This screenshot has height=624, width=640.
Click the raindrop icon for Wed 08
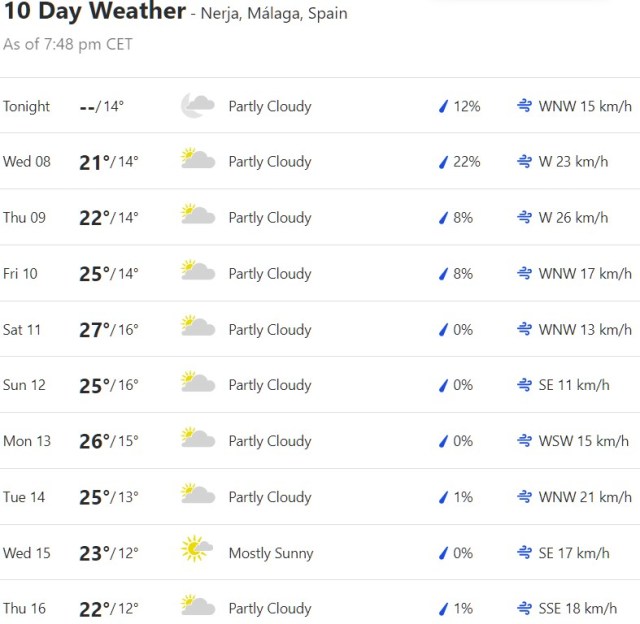(443, 162)
